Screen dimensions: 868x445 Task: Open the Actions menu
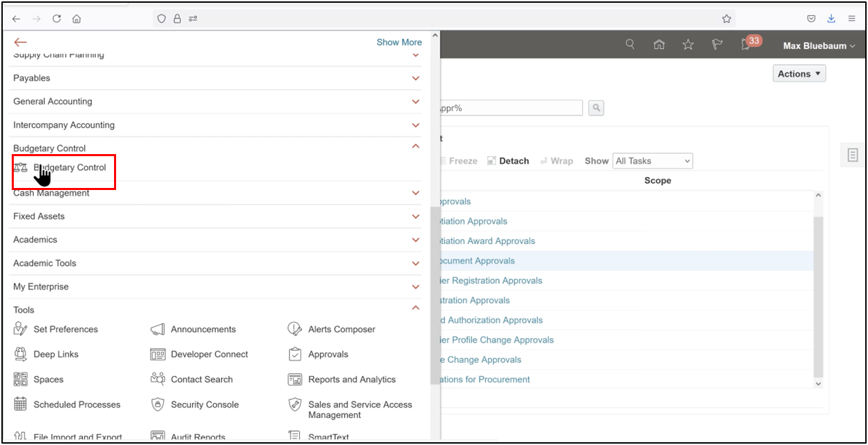click(x=798, y=73)
